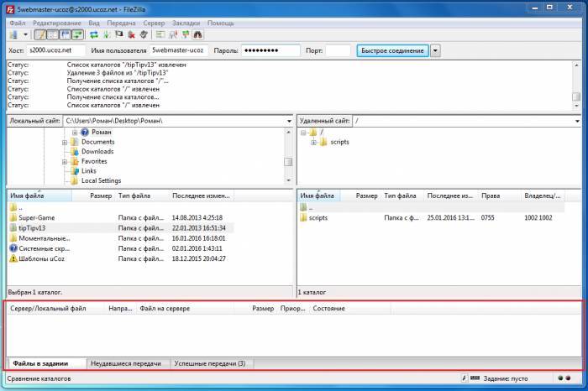
Task: Toggle the message log display
Action: 40,35
